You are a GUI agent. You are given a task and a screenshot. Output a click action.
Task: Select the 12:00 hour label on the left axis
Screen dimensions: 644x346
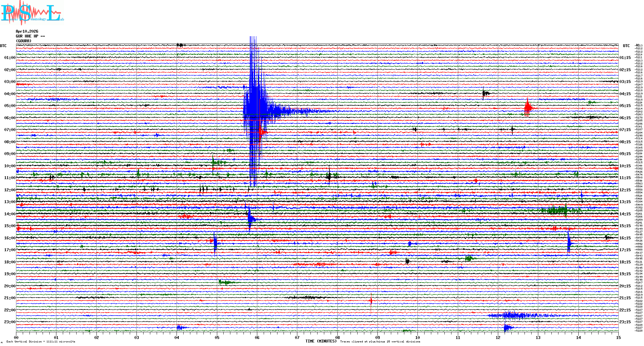pyautogui.click(x=10, y=190)
